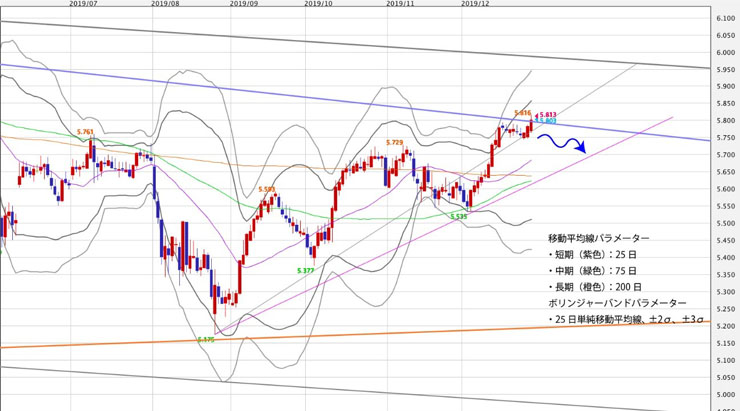Click the 2019/07 date label

click(x=83, y=3)
